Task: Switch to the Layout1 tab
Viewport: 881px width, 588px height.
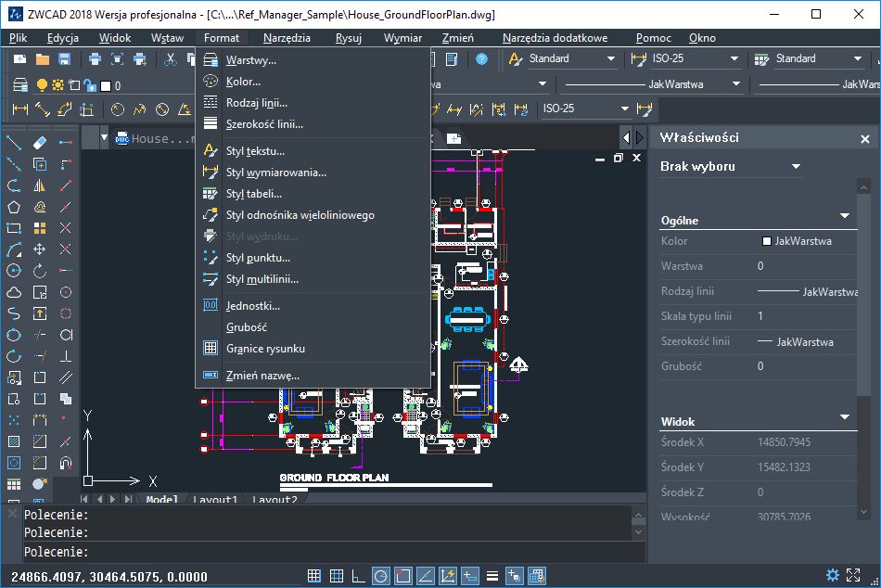Action: (216, 499)
